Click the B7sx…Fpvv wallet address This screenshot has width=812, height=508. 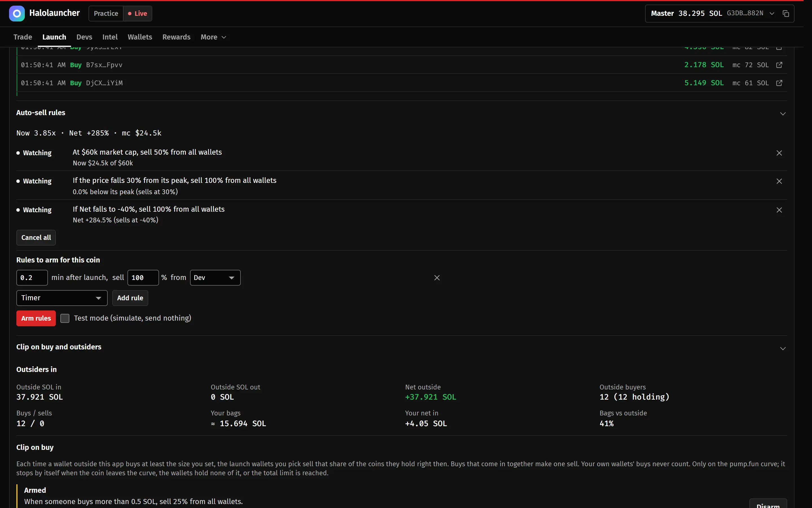click(x=104, y=65)
